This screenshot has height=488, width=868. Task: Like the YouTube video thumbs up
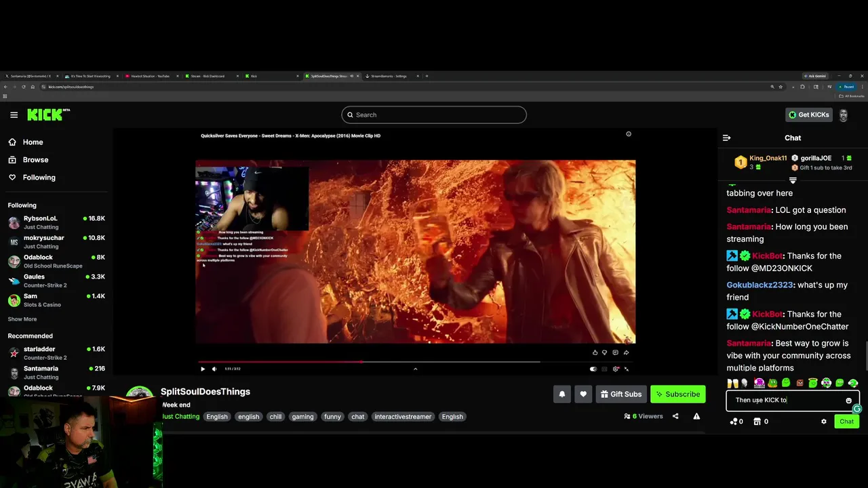pyautogui.click(x=595, y=352)
